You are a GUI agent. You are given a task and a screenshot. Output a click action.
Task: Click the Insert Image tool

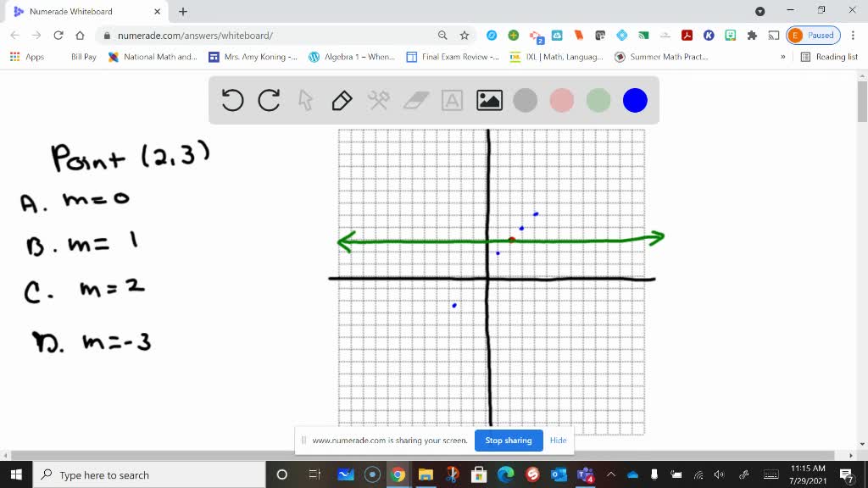click(x=487, y=100)
